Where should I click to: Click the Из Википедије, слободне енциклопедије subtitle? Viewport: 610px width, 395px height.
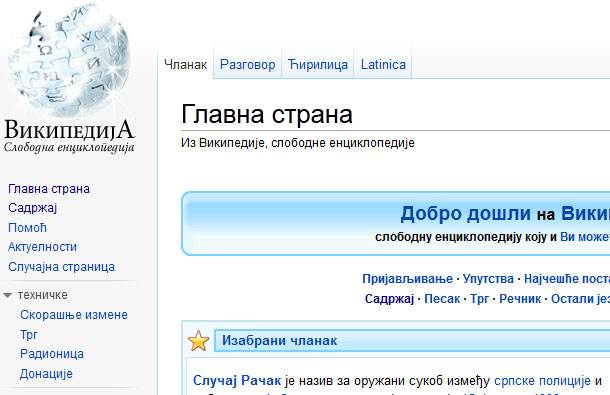tap(298, 143)
